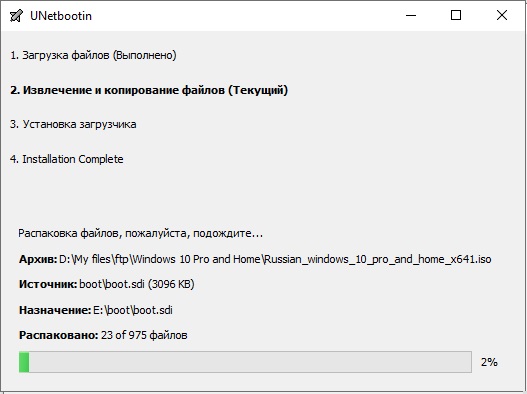527x394 pixels.
Task: Click the ISO archive path text
Action: pos(275,260)
